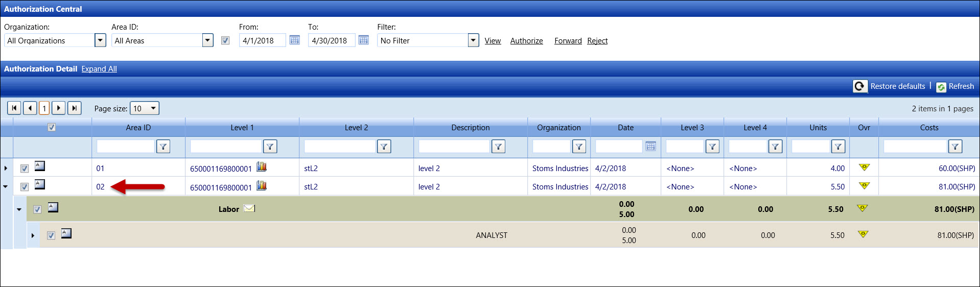The width and height of the screenshot is (980, 287).
Task: Click the Refresh icon in the toolbar
Action: pos(941,87)
